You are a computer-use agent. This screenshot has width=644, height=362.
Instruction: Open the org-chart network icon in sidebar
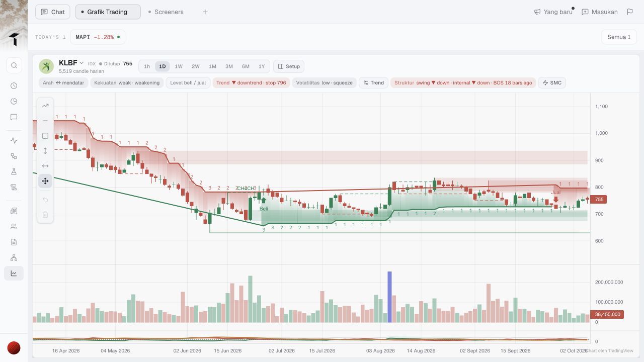[x=14, y=258]
